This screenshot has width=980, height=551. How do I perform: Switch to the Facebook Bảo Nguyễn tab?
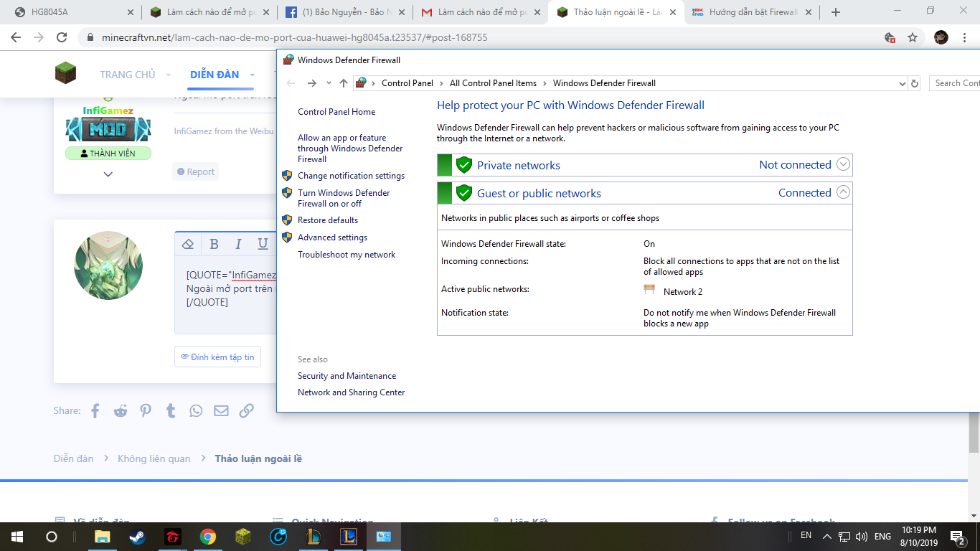(x=344, y=12)
